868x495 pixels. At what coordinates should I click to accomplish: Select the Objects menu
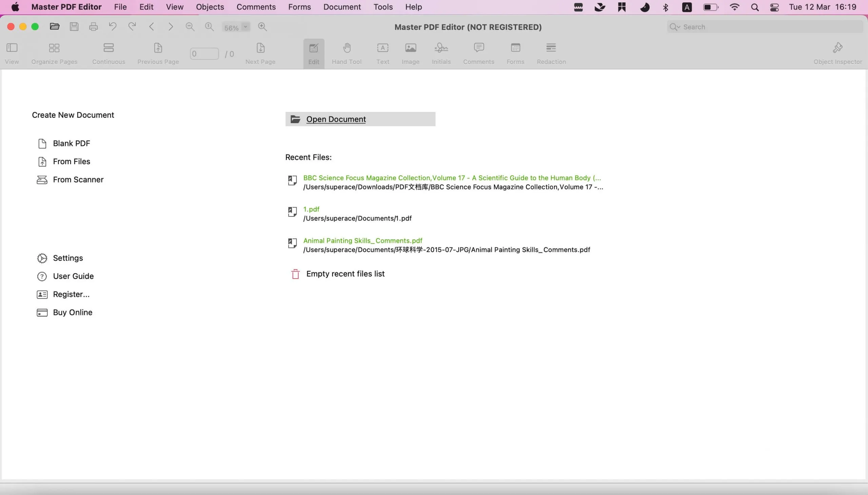click(x=210, y=6)
